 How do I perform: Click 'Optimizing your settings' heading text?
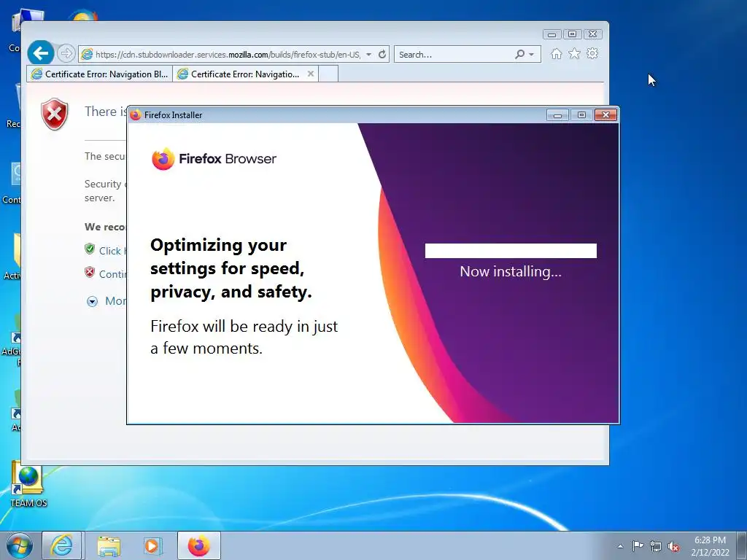point(231,268)
